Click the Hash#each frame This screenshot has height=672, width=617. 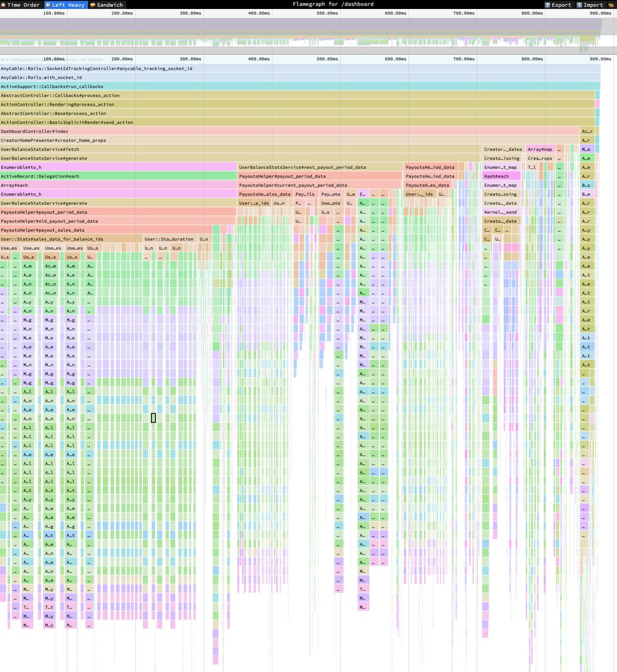(502, 176)
